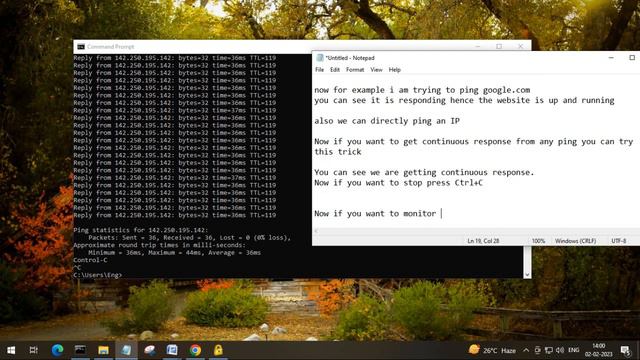Open the notification center icon
The image size is (640, 360).
pos(625,350)
